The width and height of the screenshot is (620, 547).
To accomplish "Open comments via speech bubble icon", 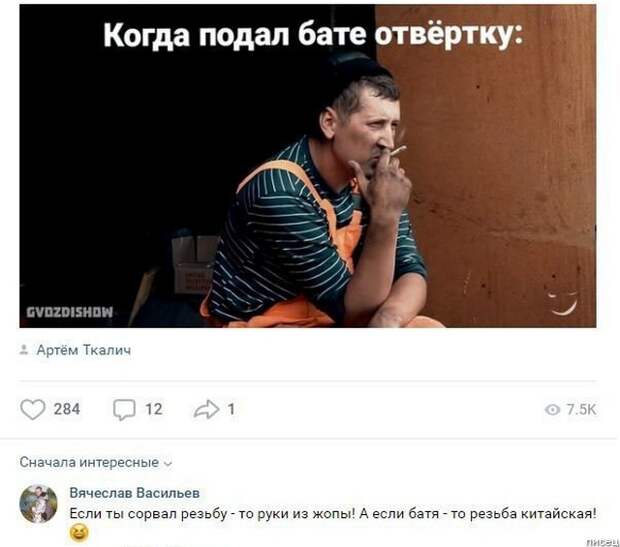I will tap(124, 409).
